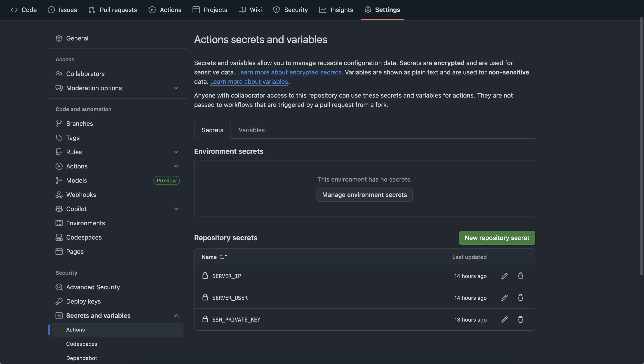Expand the Actions settings chevron
Screen dimensions: 644x364
[x=176, y=166]
